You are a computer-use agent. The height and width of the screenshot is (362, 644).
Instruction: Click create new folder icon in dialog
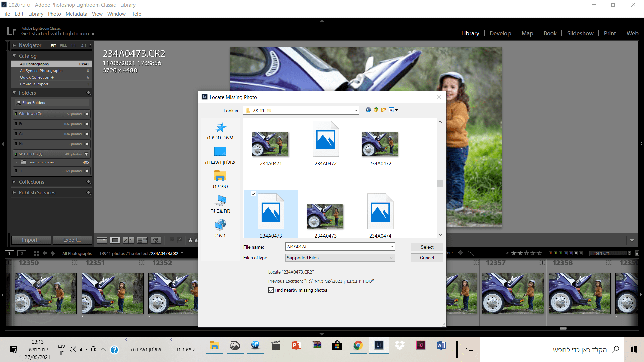[x=384, y=110]
